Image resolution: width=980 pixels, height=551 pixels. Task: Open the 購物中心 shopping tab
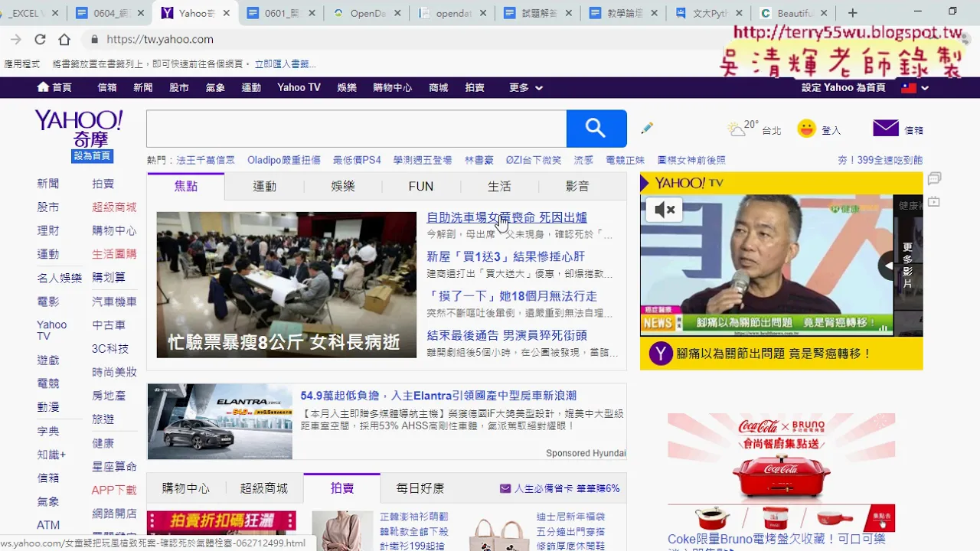[x=186, y=487]
